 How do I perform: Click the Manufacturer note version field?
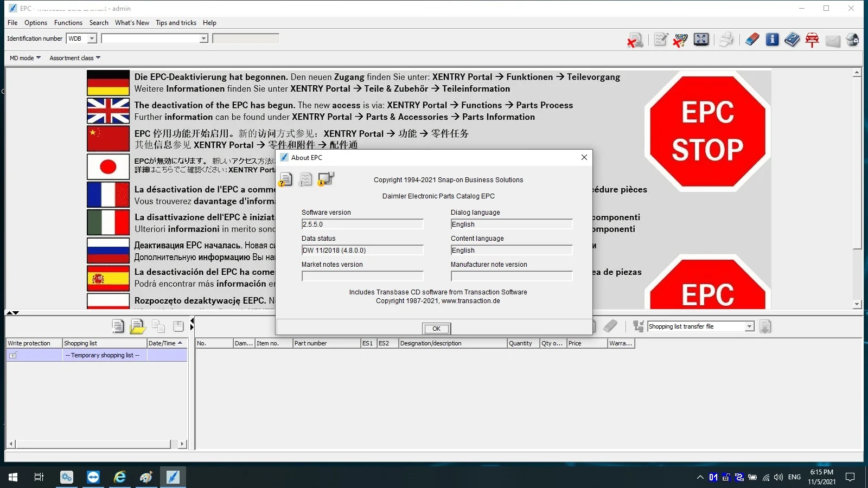coord(512,276)
